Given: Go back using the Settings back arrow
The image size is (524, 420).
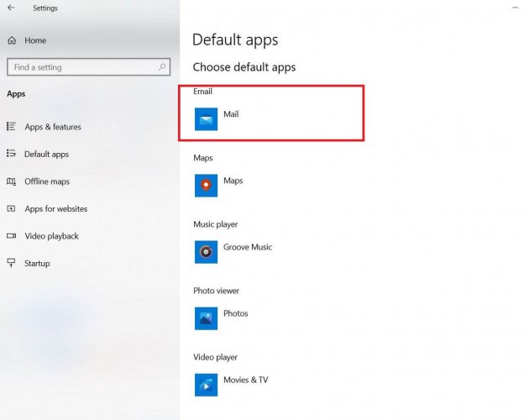Looking at the screenshot, I should [x=11, y=8].
